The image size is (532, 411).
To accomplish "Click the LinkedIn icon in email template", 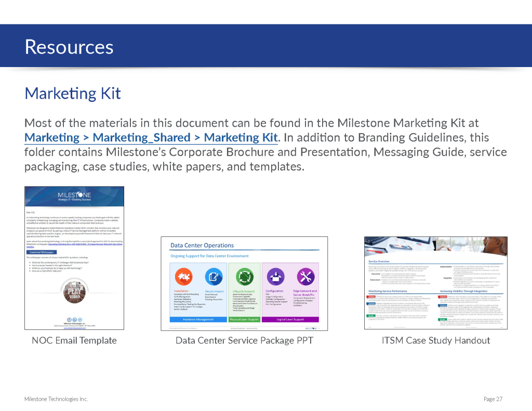I will (x=74, y=319).
